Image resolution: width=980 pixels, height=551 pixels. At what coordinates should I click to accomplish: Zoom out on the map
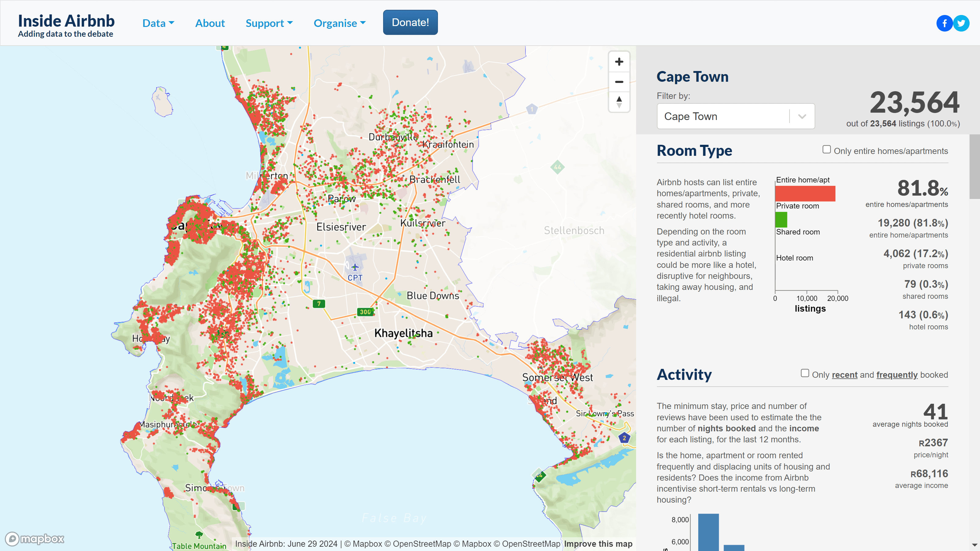click(x=619, y=82)
